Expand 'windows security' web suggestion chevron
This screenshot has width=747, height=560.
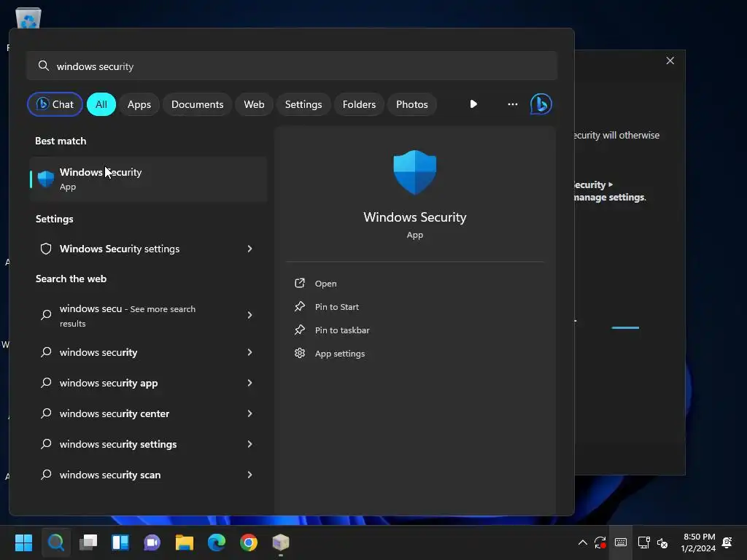249,352
